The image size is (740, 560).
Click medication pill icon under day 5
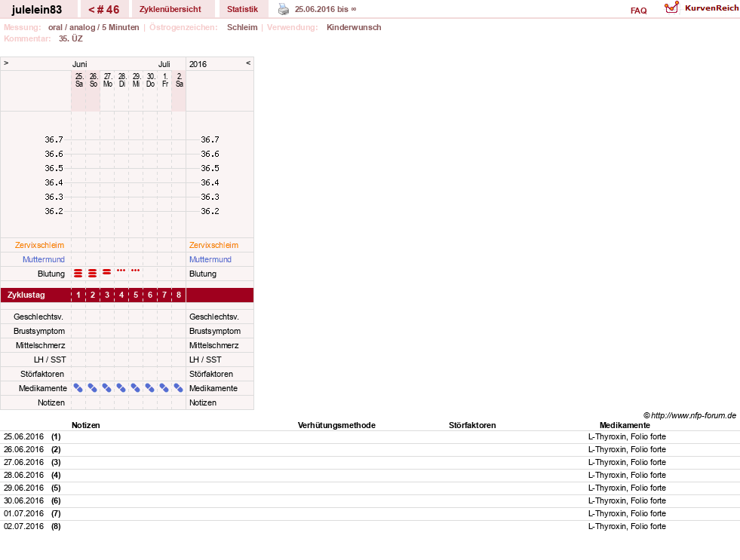point(136,388)
